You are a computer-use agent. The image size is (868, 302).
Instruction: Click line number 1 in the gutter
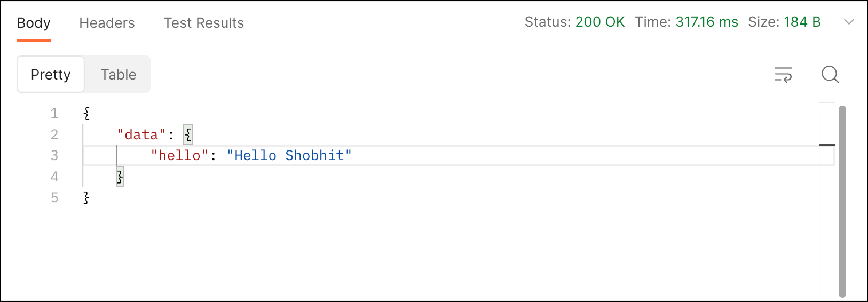pyautogui.click(x=54, y=113)
